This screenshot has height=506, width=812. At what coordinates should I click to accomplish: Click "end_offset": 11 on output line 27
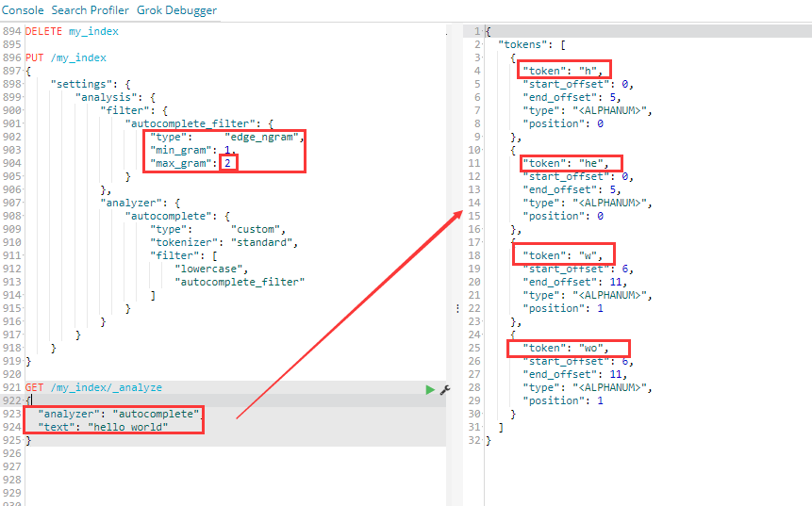tap(575, 374)
